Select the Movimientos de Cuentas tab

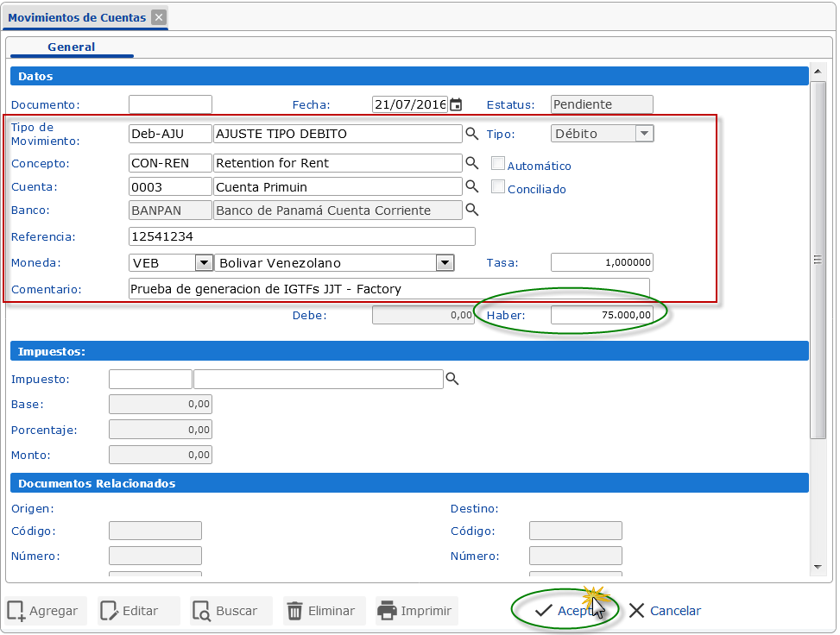pos(78,17)
